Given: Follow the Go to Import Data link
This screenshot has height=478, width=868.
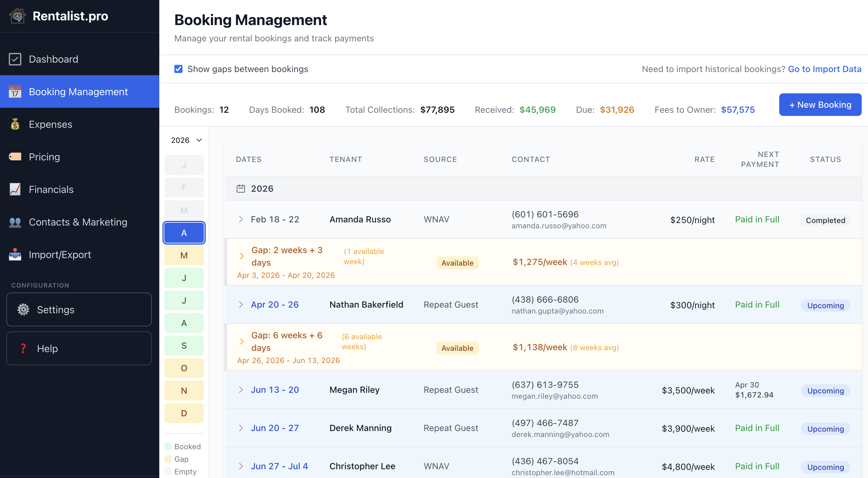Looking at the screenshot, I should click(825, 69).
